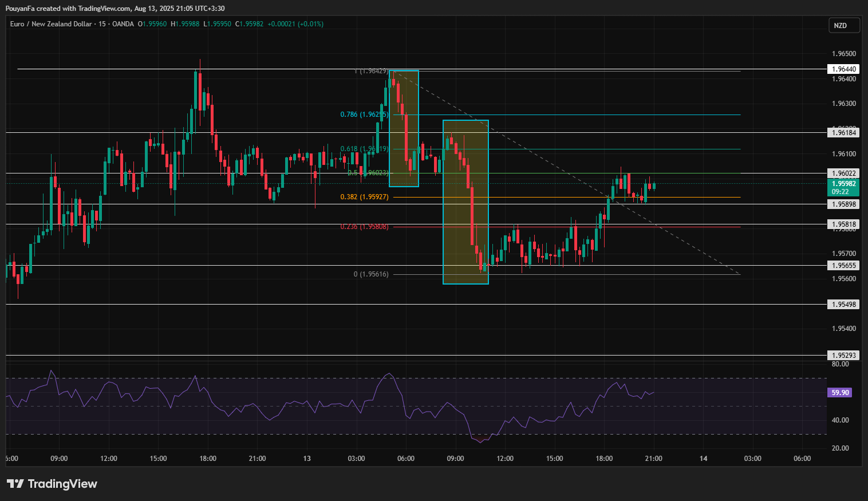
Task: Select the 0.382 (1.95927) Fibonacci level label
Action: tap(364, 197)
